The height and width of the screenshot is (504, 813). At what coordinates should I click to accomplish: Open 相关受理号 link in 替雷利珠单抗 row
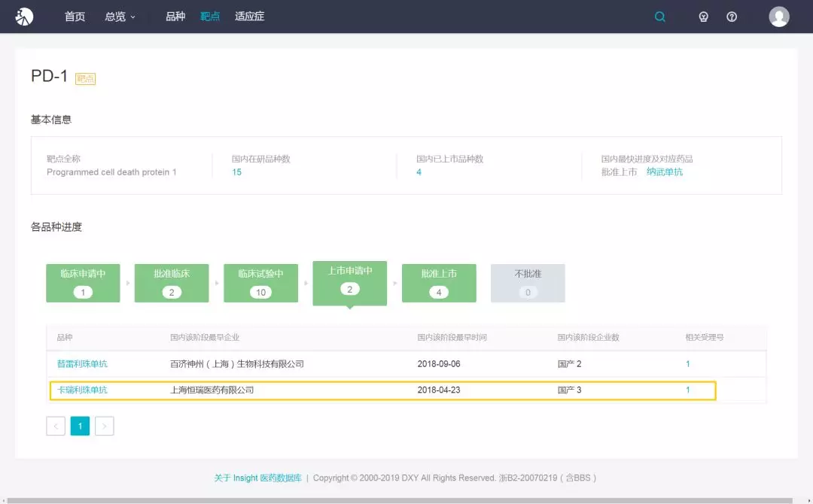(x=687, y=363)
